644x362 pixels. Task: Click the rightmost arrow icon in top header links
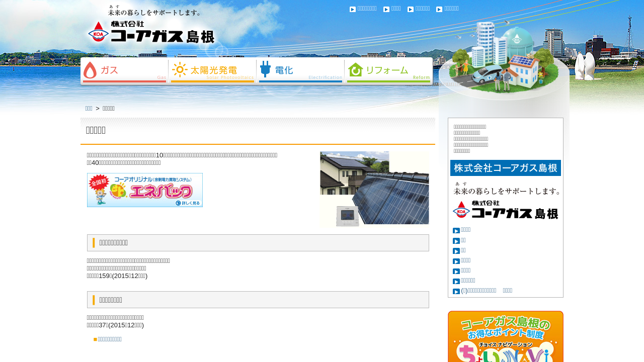click(x=439, y=9)
